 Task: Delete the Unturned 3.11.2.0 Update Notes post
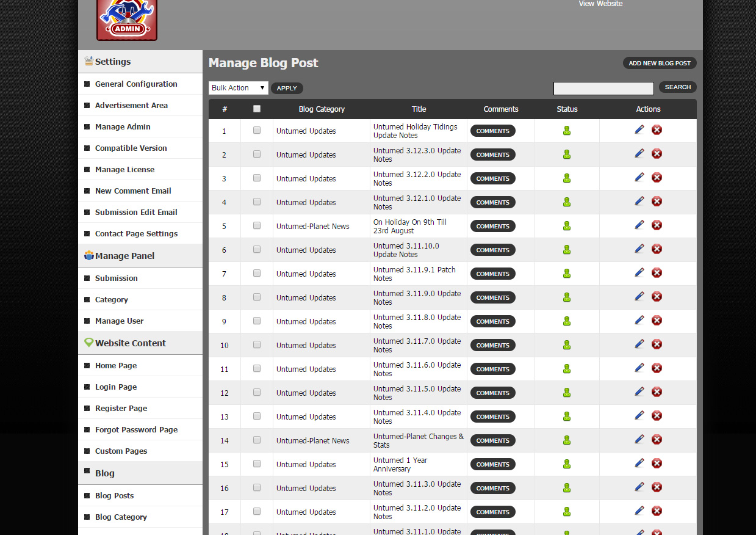tap(657, 511)
